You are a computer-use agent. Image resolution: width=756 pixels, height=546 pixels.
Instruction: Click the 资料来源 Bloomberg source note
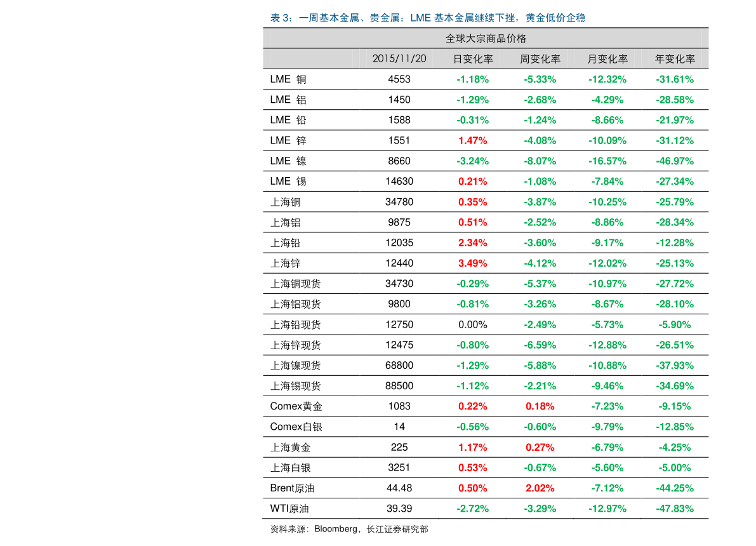click(349, 529)
